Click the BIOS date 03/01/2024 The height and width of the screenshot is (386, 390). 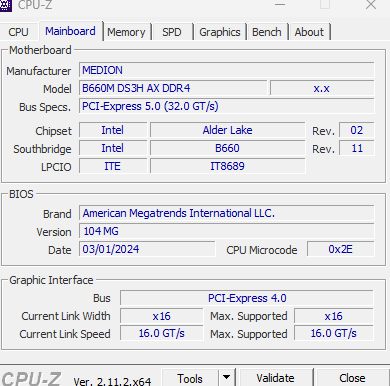(147, 249)
